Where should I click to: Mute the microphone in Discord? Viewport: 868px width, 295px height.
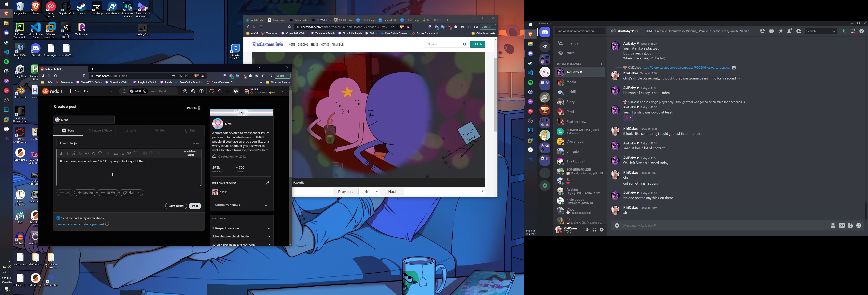point(587,230)
